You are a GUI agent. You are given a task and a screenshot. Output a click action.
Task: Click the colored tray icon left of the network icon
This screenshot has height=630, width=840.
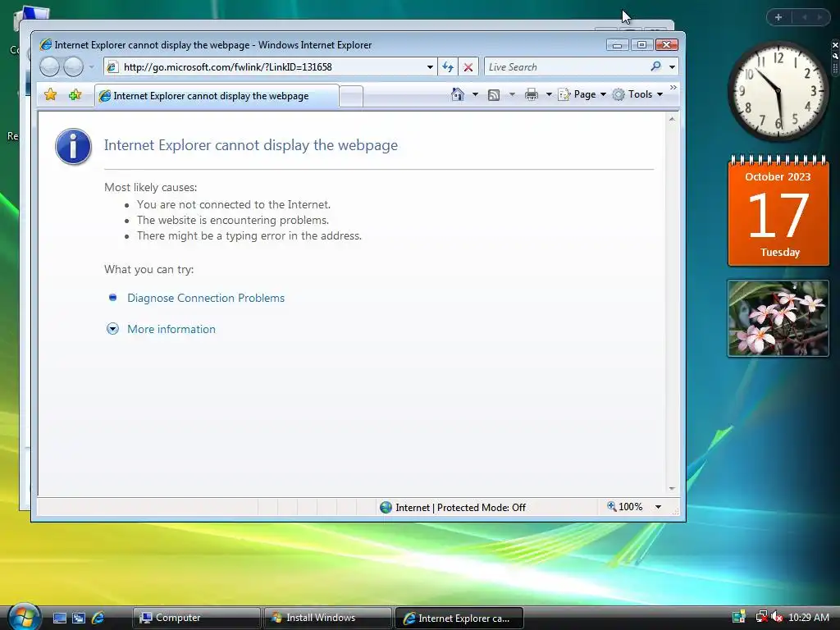(739, 617)
